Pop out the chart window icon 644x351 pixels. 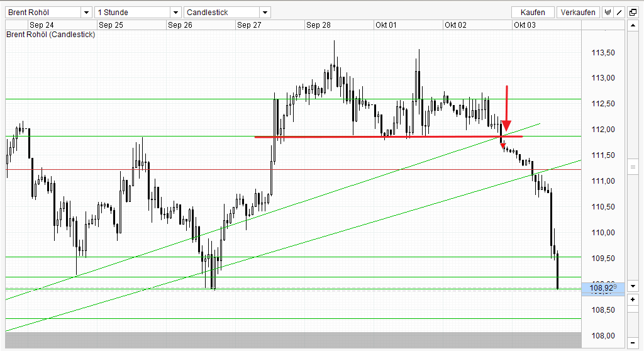[x=633, y=13]
